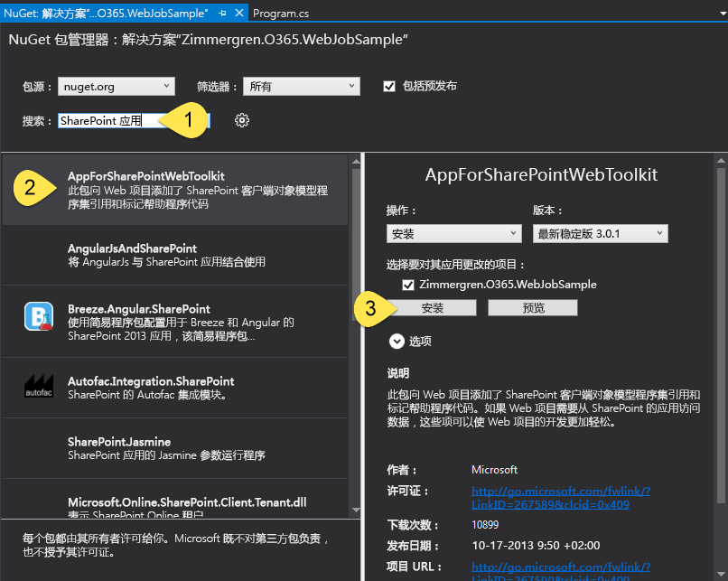Open the version dropdown showing 最新稳定版 3.0.1
The height and width of the screenshot is (581, 728).
tap(600, 233)
